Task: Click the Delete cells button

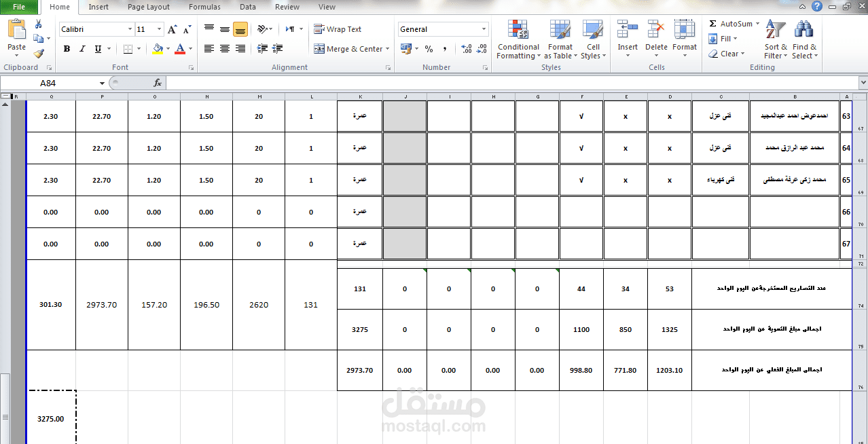Action: click(656, 39)
